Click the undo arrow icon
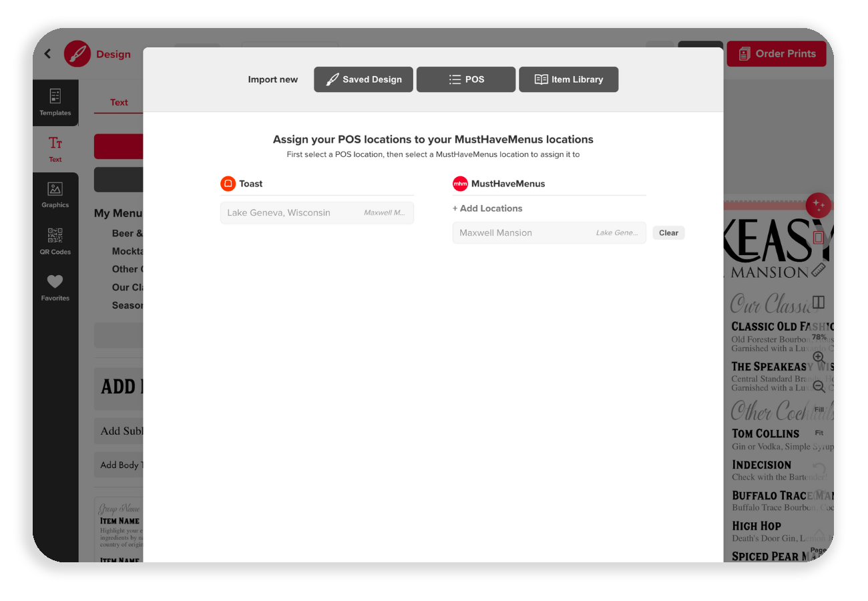 (819, 469)
